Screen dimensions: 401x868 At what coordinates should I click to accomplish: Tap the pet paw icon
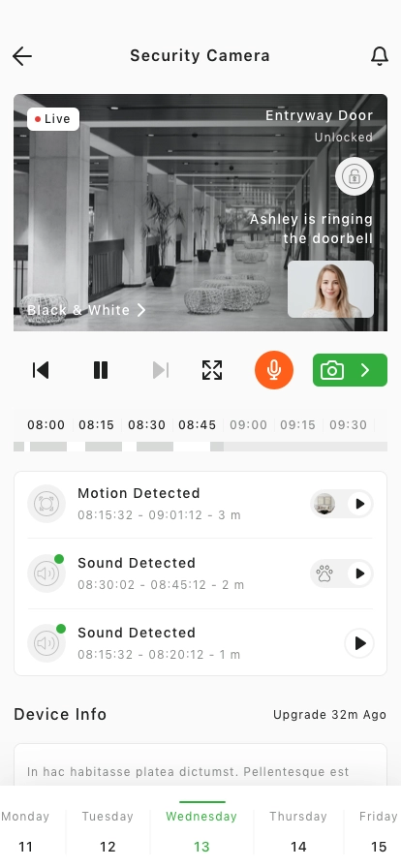[x=324, y=573]
